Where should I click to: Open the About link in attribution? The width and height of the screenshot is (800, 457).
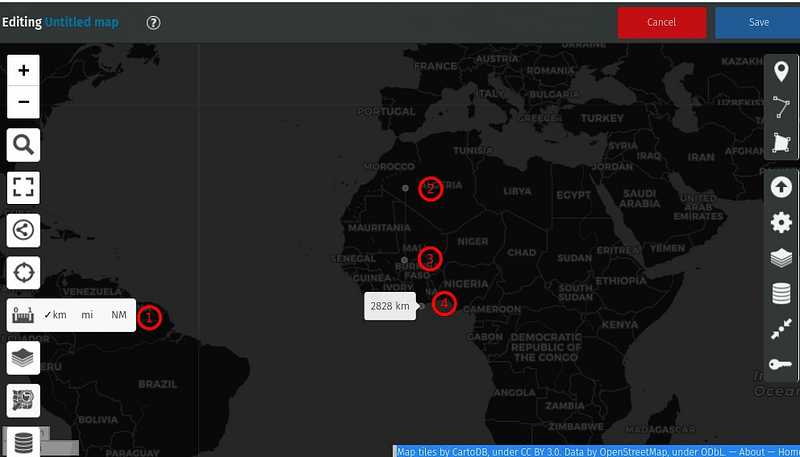pos(752,452)
